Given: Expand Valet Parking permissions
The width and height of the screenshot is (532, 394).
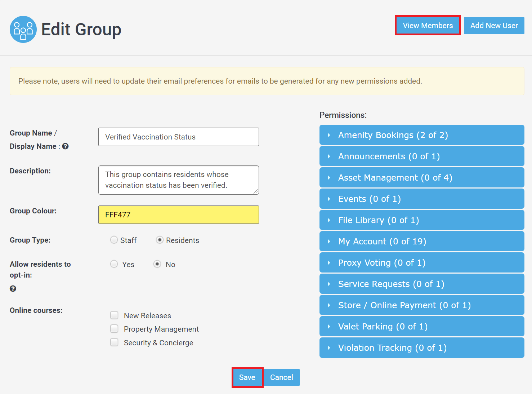Looking at the screenshot, I should coord(422,326).
